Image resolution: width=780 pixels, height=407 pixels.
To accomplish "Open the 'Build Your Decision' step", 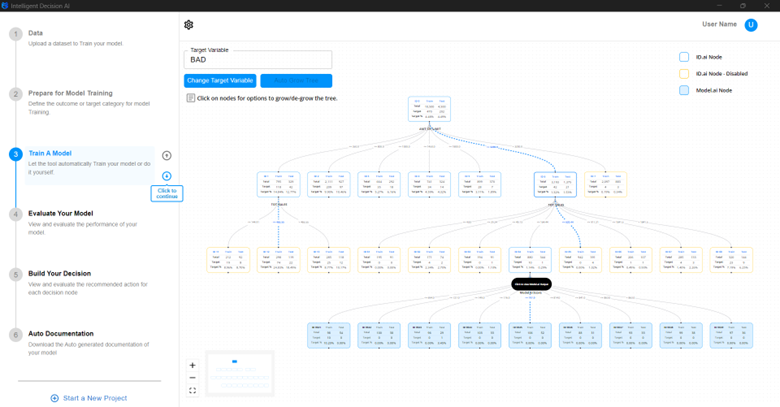I will 60,274.
